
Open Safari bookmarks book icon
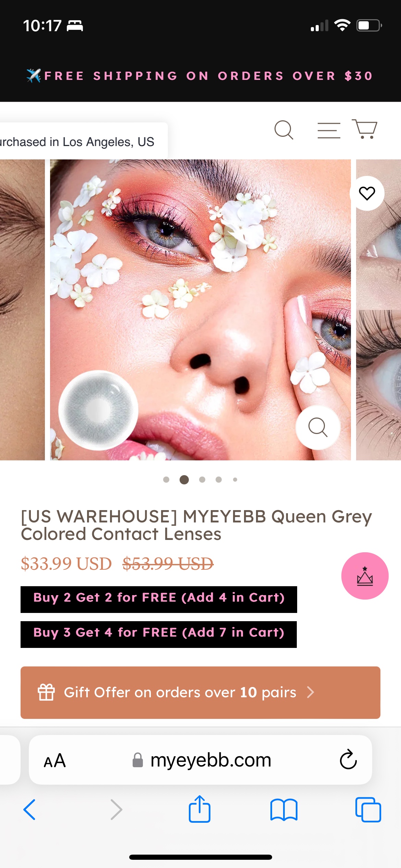click(284, 810)
